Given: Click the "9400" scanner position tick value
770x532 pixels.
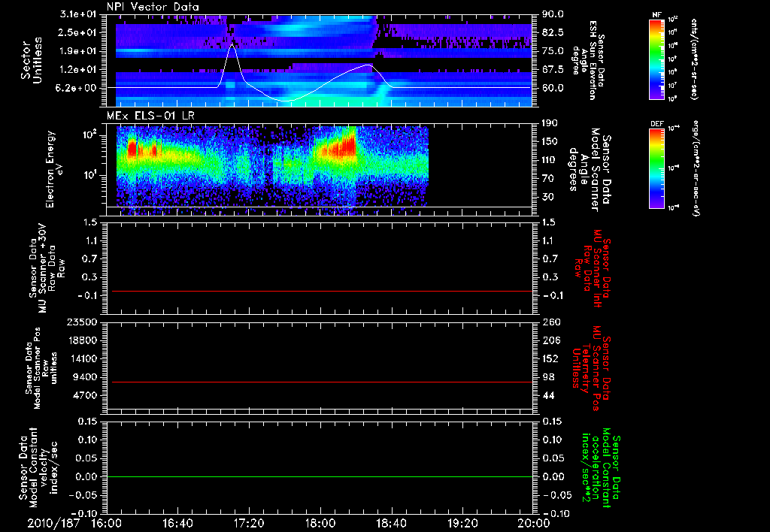Looking at the screenshot, I should [84, 377].
